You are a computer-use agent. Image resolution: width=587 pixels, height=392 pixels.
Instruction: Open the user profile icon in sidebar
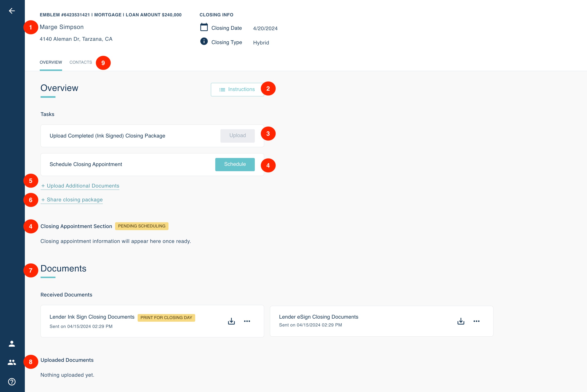pos(12,344)
